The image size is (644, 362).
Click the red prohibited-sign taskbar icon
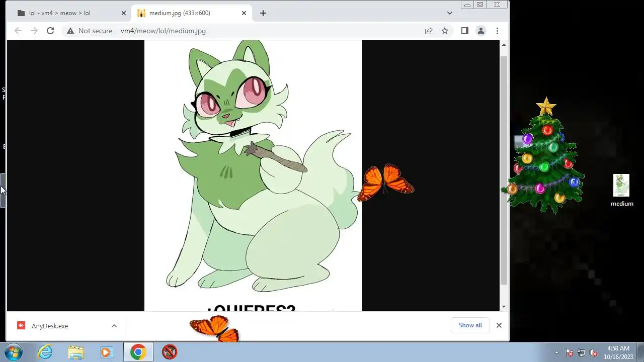170,352
